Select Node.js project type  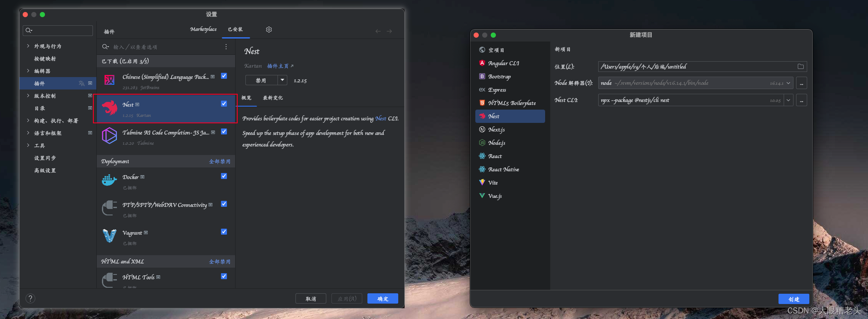pyautogui.click(x=510, y=143)
